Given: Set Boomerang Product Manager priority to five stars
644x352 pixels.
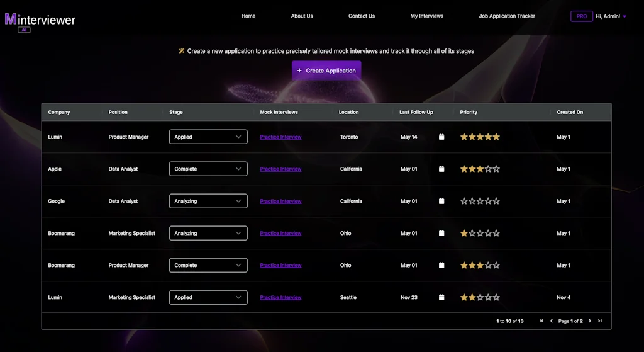Looking at the screenshot, I should pos(496,265).
